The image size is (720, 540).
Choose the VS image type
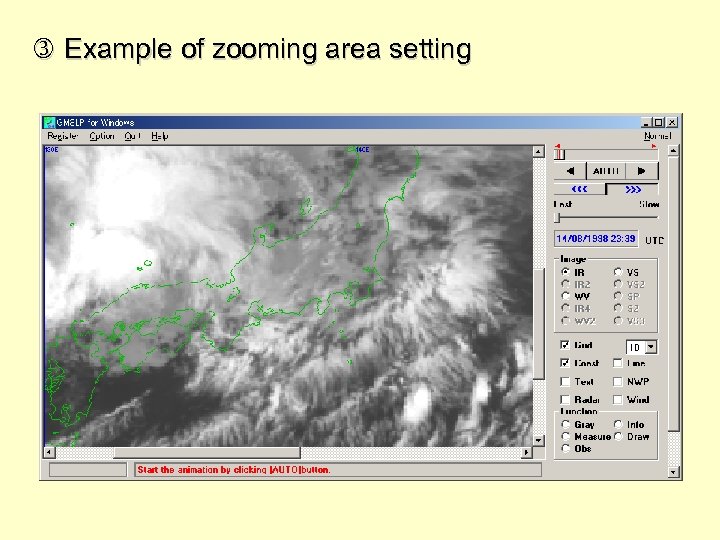618,272
